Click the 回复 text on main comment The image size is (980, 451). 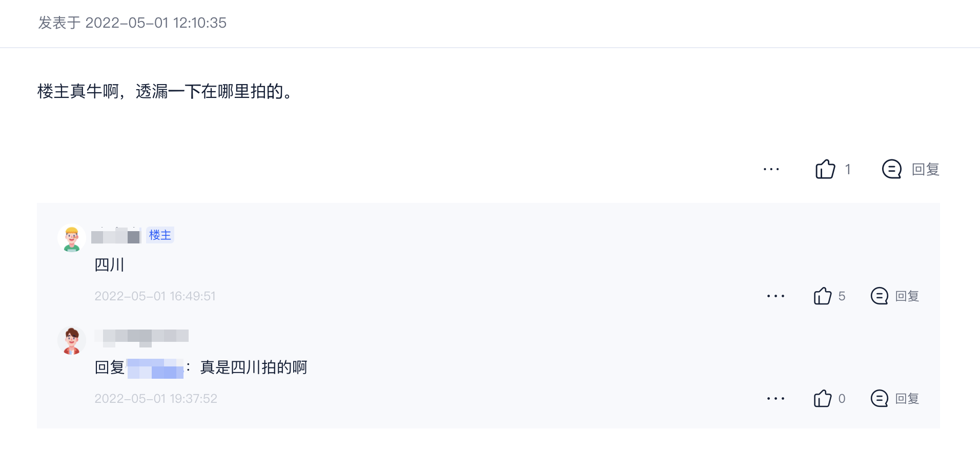point(925,170)
